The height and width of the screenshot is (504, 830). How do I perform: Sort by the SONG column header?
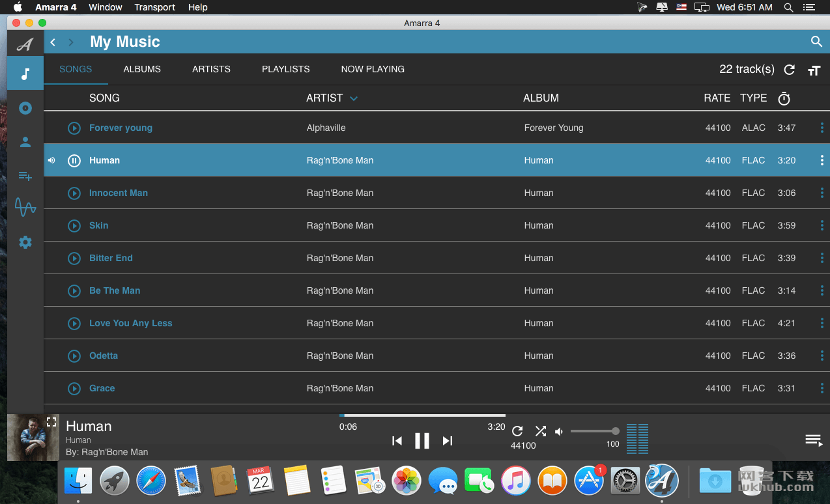(104, 98)
